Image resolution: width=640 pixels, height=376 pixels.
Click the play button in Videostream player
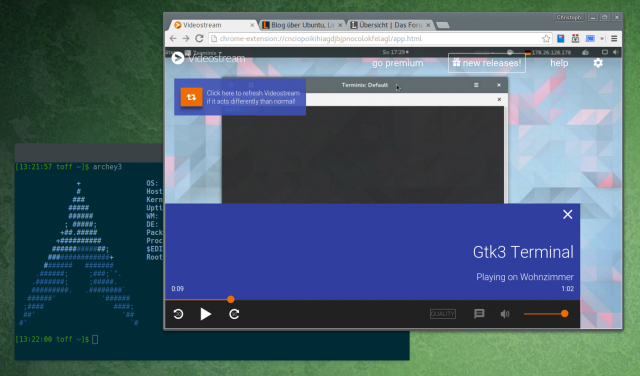206,314
